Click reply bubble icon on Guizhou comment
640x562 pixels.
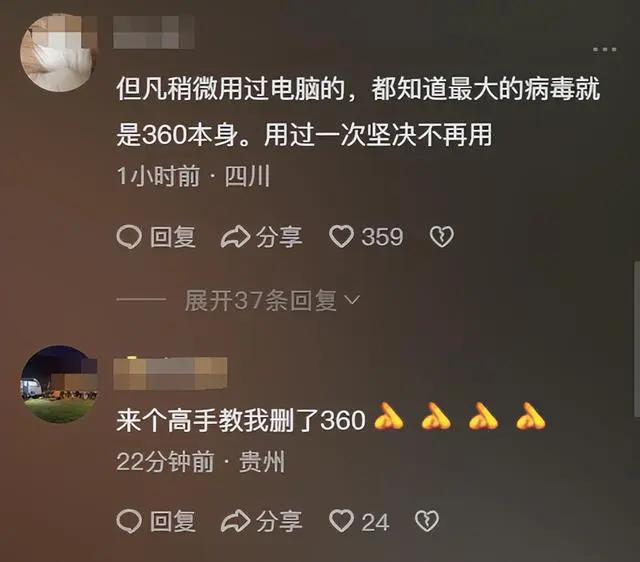tap(129, 522)
